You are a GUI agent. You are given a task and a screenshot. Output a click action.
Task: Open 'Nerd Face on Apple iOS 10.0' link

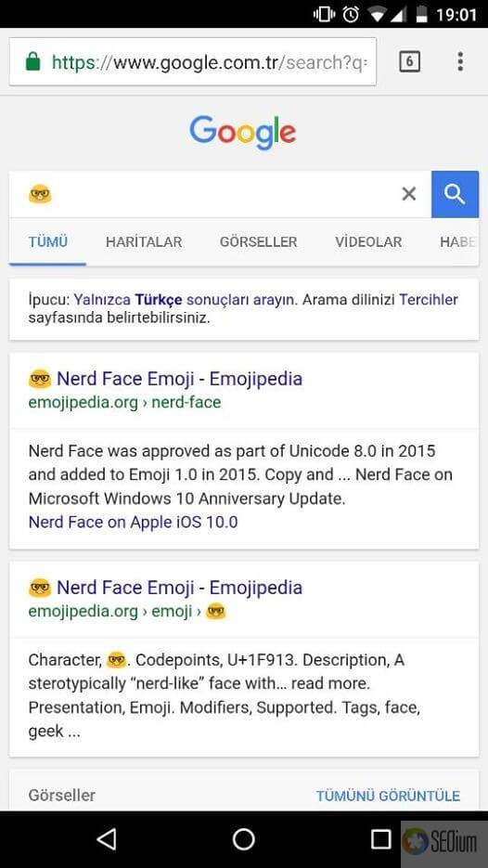(x=134, y=522)
